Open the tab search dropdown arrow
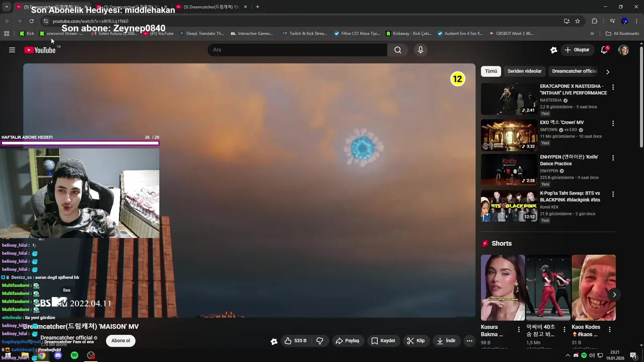The image size is (644, 362). pos(7,7)
